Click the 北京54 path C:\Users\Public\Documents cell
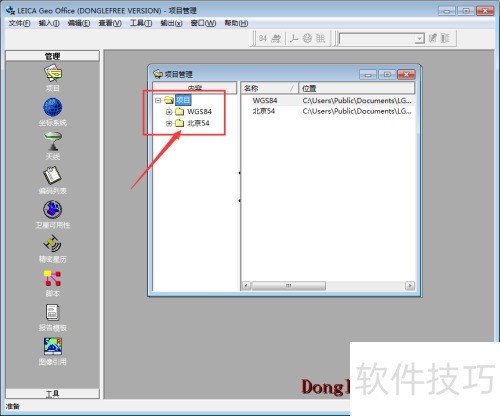Screen dimensions: 500x416 coord(357,111)
